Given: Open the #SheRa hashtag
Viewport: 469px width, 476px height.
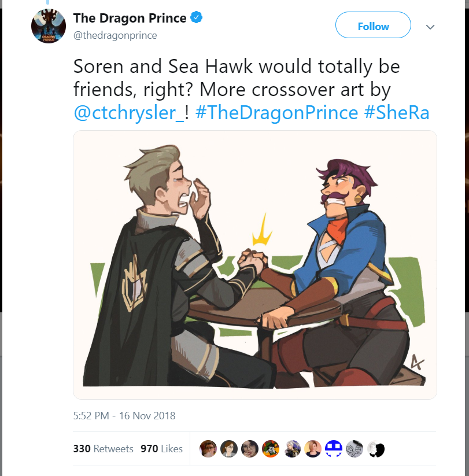Looking at the screenshot, I should pos(397,113).
